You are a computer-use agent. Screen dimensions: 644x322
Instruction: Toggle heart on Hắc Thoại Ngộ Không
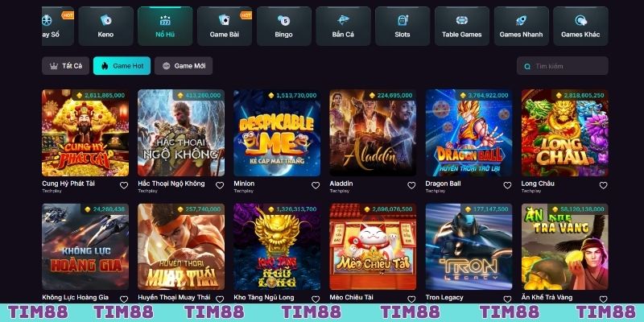pyautogui.click(x=220, y=185)
